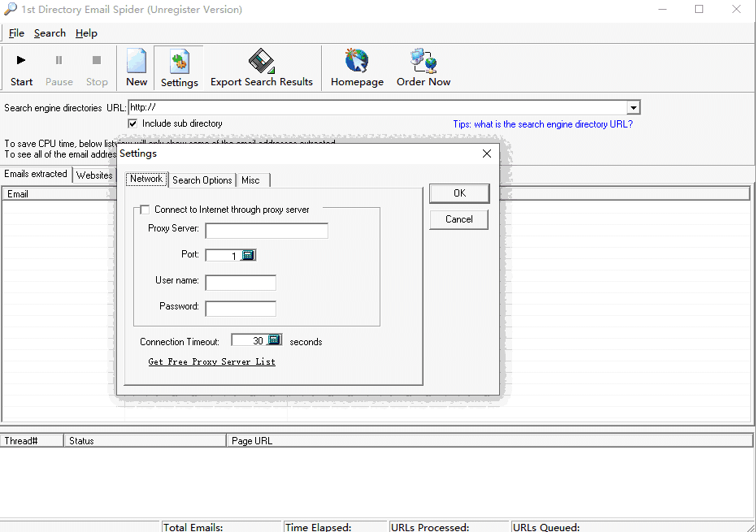Close the Settings dialog with X
Screen dimensions: 756x532
487,154
